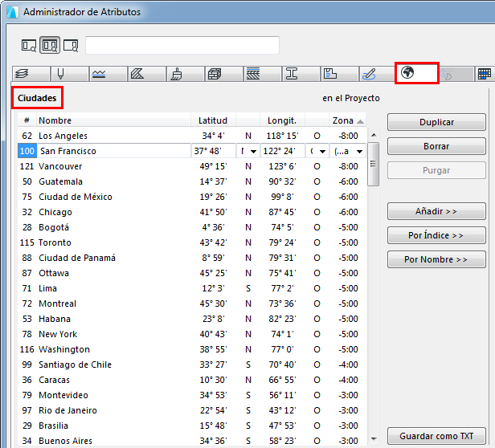Edit the San Francisco name field
The image size is (495, 448).
(114, 151)
